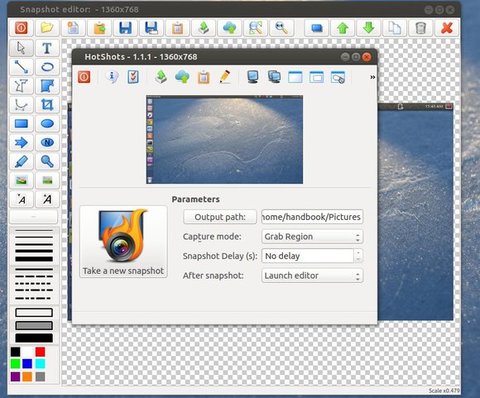Select the numbered N tag tool
The height and width of the screenshot is (398, 480).
47,143
